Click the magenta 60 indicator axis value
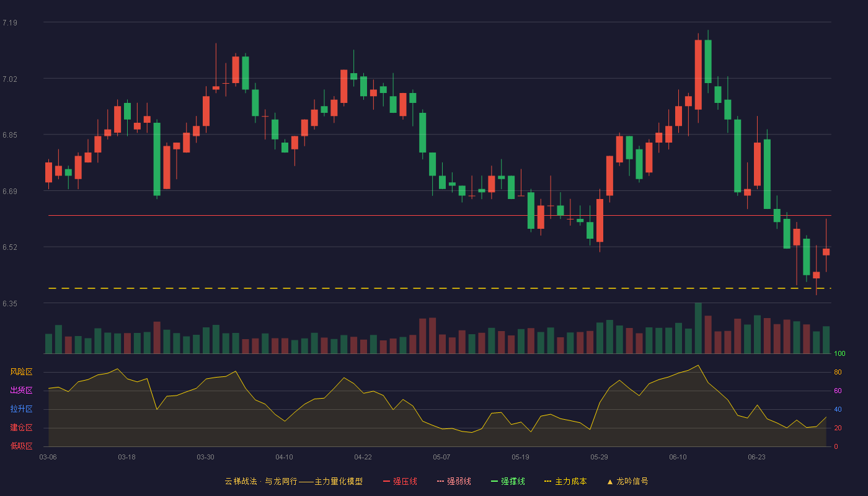 tap(838, 391)
